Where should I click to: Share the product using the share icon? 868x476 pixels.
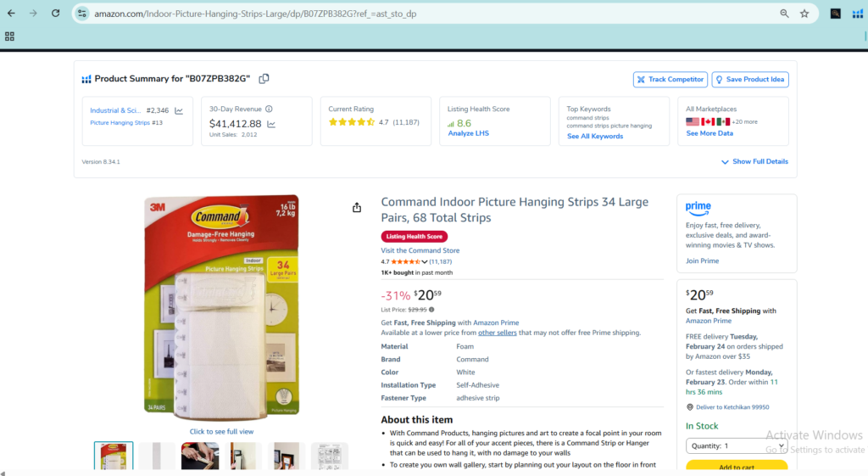click(357, 207)
